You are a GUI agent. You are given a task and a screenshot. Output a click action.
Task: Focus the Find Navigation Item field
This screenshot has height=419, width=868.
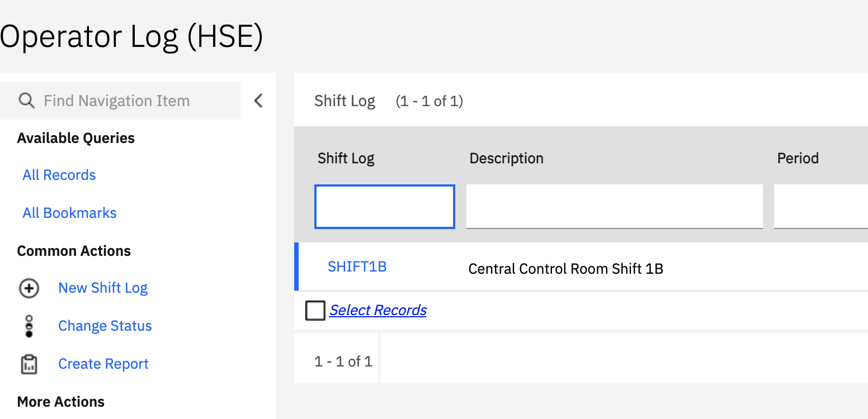[x=120, y=101]
